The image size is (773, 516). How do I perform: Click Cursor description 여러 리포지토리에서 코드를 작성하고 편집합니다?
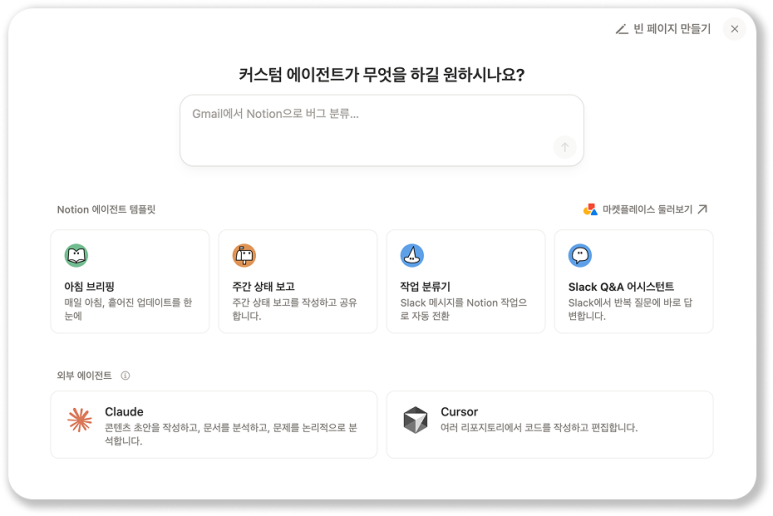539,427
